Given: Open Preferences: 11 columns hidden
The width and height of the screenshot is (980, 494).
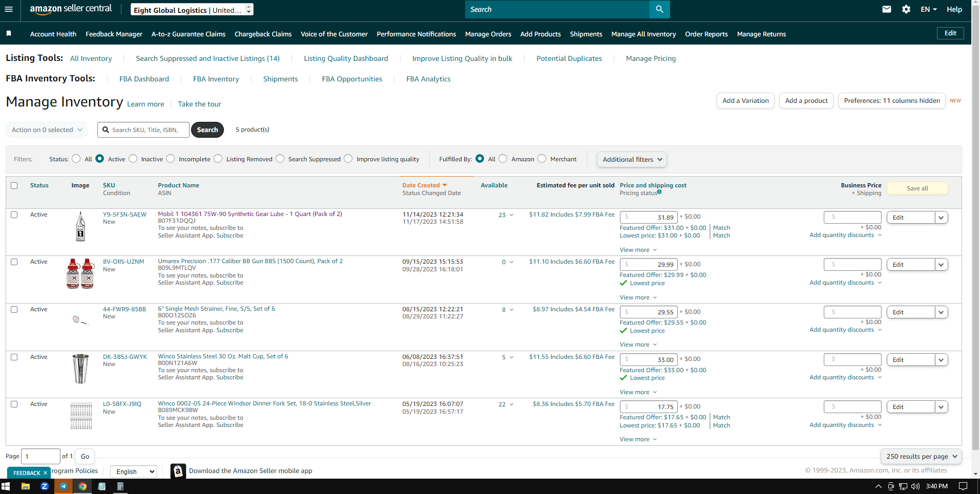Looking at the screenshot, I should coord(892,101).
